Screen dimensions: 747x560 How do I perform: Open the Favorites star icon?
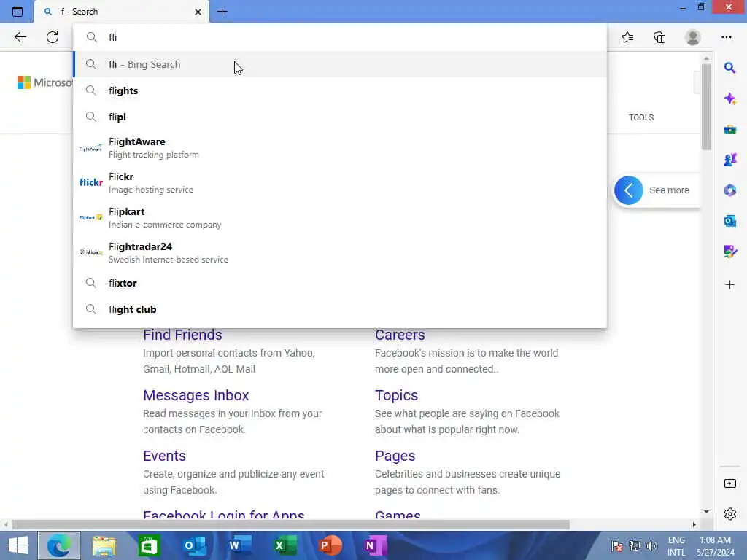(x=627, y=37)
